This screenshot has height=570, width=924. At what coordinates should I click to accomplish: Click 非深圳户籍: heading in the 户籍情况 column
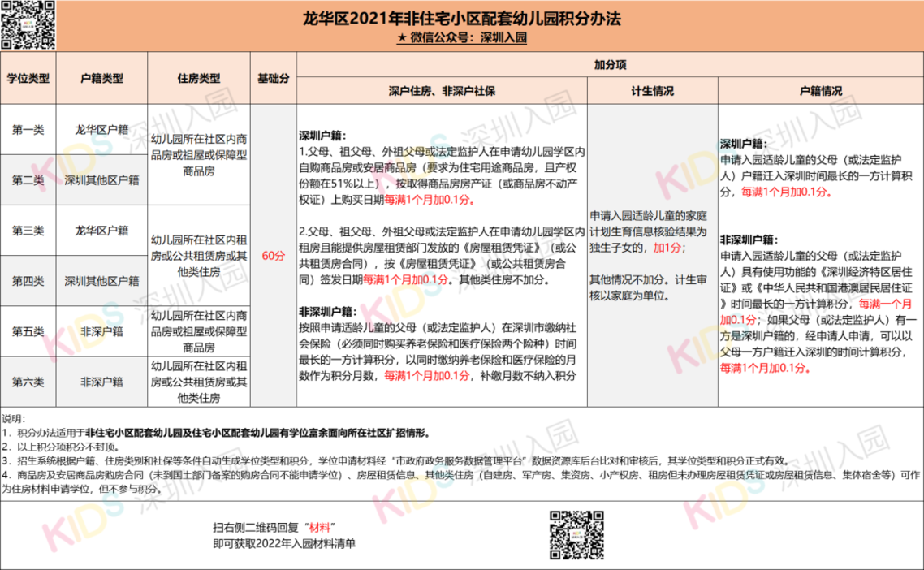[x=749, y=240]
